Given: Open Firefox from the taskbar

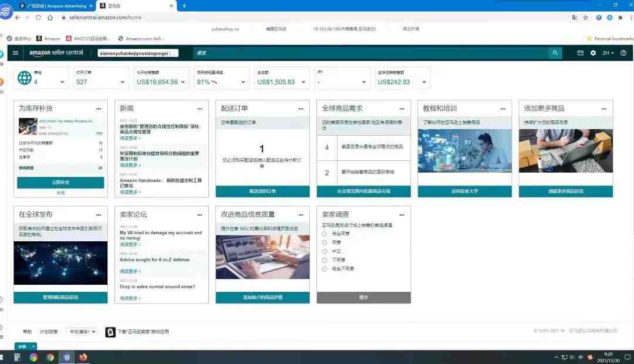Looking at the screenshot, I should (83, 357).
